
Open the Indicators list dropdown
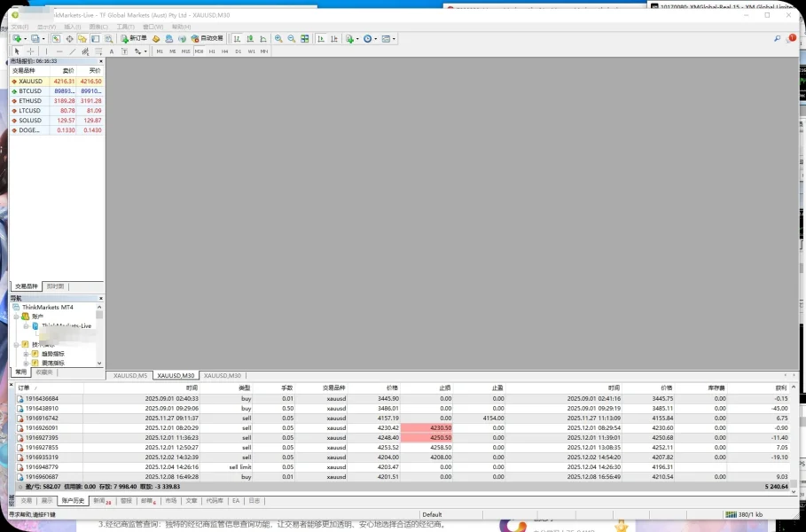352,38
